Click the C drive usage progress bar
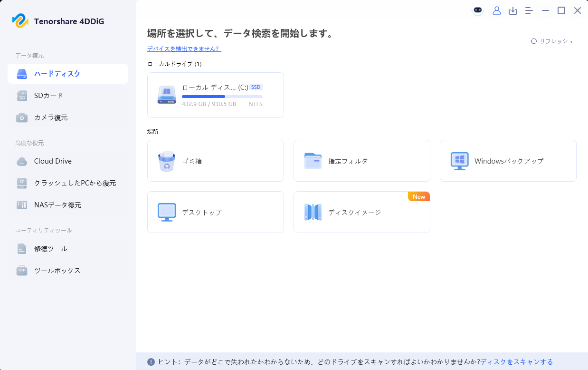Screen dimensions: 588x370 click(222, 97)
